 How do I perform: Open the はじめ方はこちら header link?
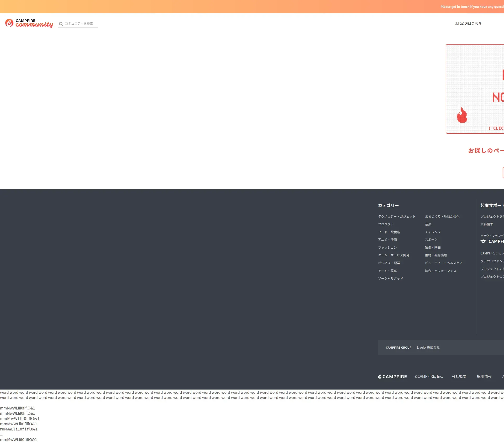click(468, 24)
